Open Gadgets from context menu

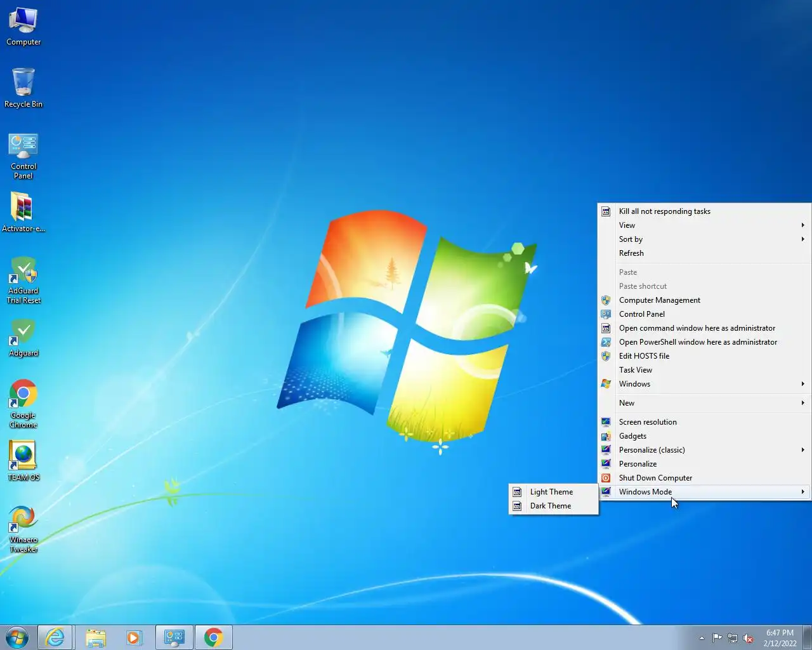[x=704, y=436]
